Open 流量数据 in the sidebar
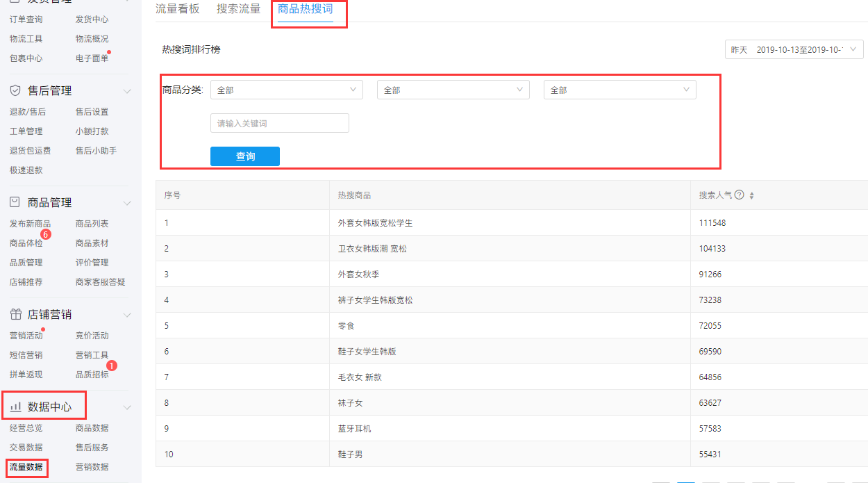Image resolution: width=868 pixels, height=483 pixels. (x=26, y=467)
